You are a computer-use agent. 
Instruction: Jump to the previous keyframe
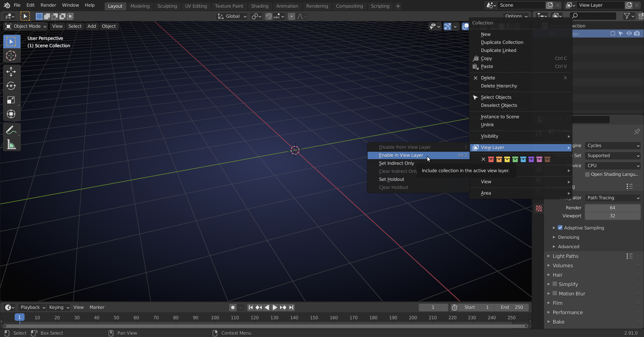(259, 308)
